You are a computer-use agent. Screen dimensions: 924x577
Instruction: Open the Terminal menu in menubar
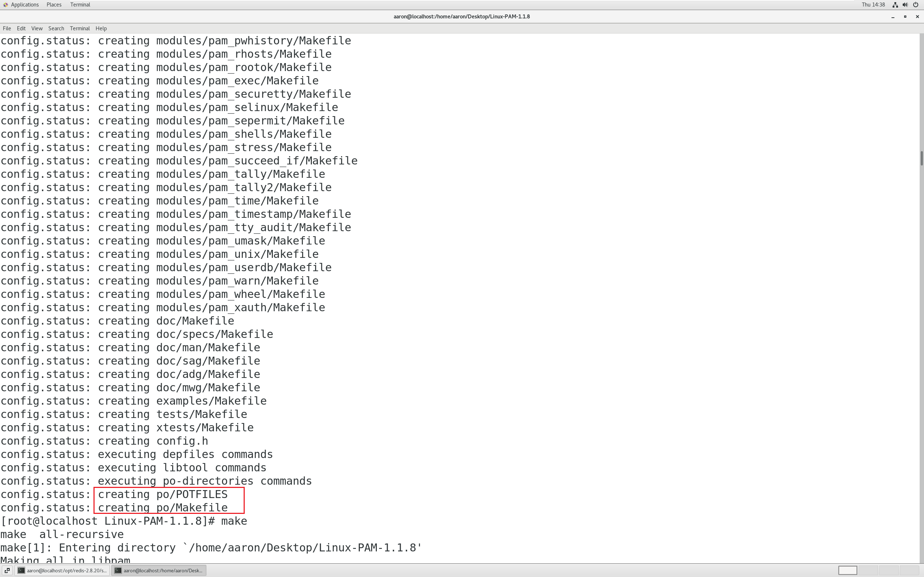(x=79, y=28)
